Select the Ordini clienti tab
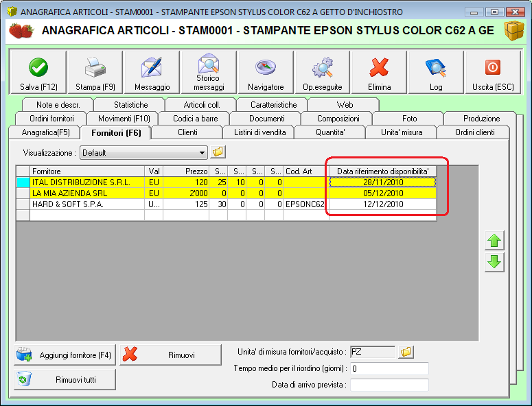Screen dimensions: 532x406 pyautogui.click(x=474, y=132)
